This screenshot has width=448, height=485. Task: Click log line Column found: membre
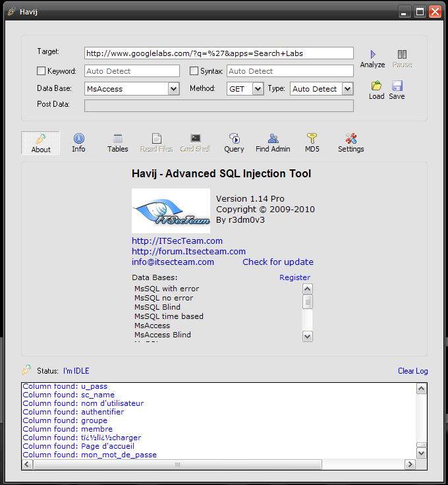pos(67,430)
